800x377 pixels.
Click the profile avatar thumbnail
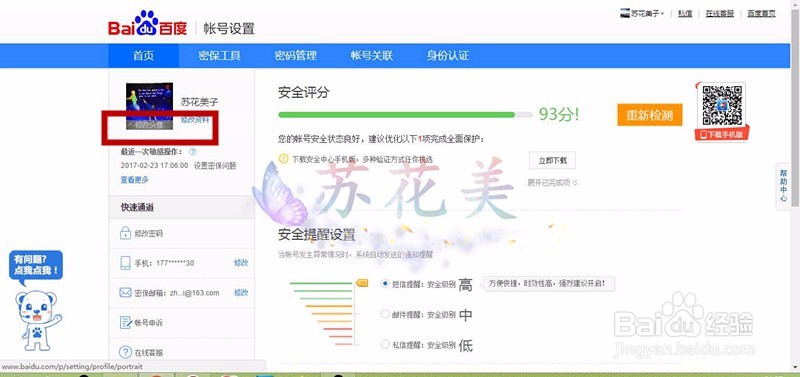coord(149,105)
